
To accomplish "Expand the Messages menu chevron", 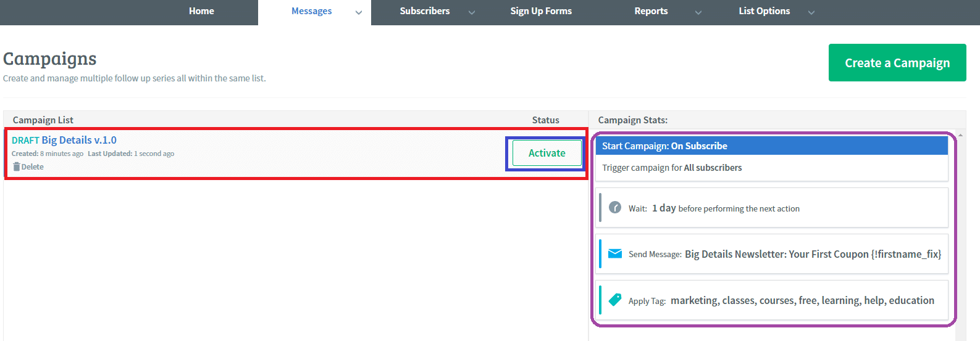I will 359,12.
